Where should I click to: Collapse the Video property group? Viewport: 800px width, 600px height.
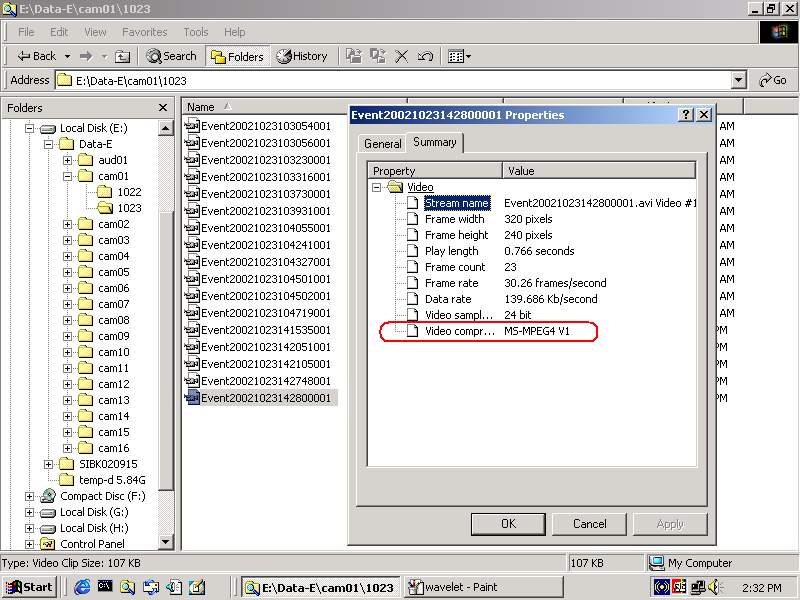377,187
